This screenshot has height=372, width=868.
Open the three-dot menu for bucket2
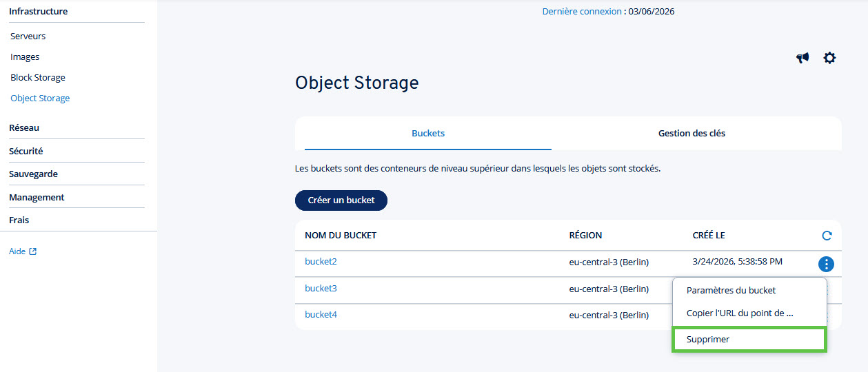(826, 264)
